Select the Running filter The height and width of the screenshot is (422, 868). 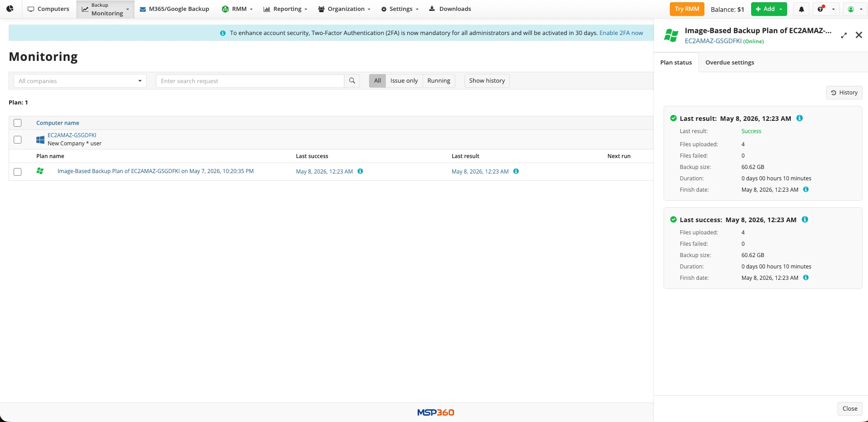coord(439,81)
